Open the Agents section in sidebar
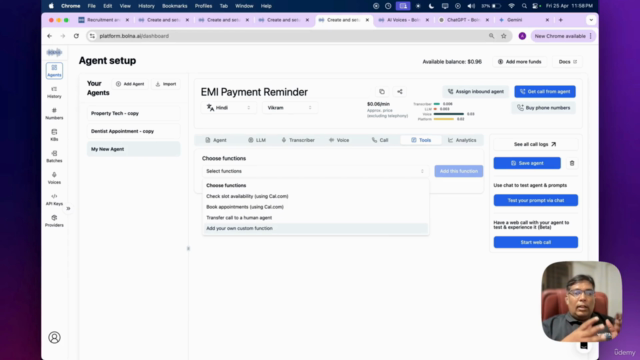This screenshot has width=640, height=360. [54, 71]
